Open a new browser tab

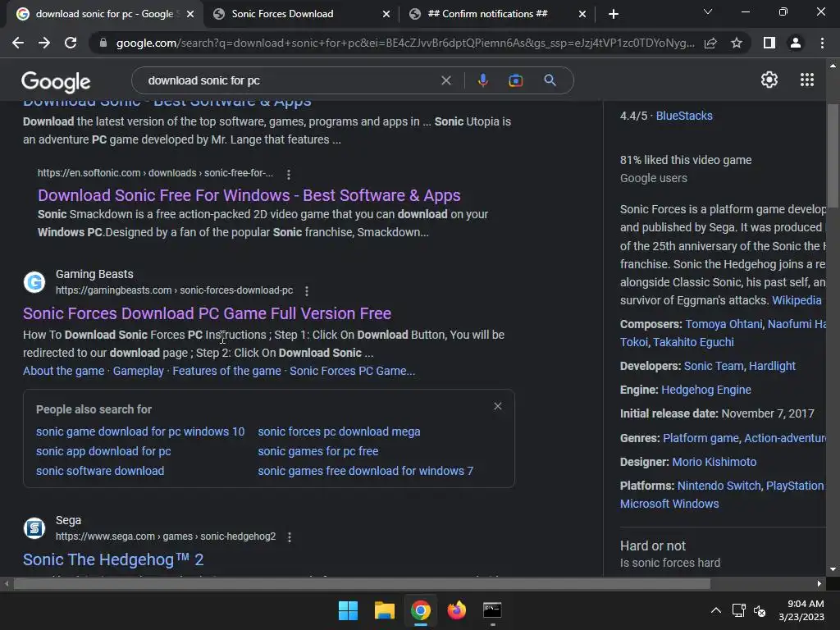614,14
